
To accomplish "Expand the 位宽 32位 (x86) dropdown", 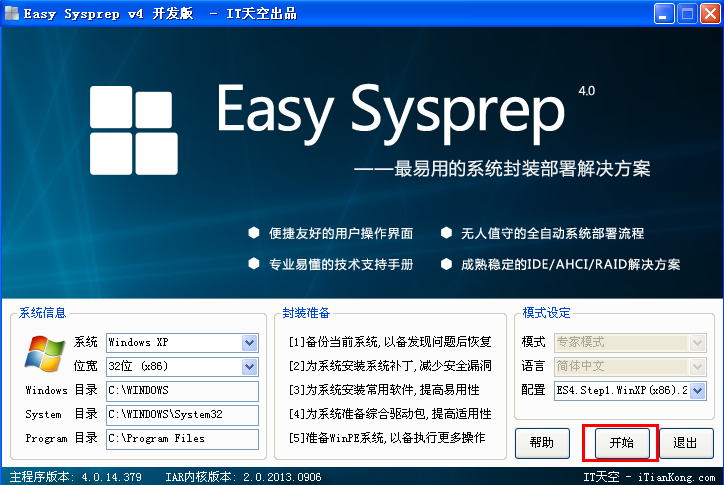I will 249,367.
